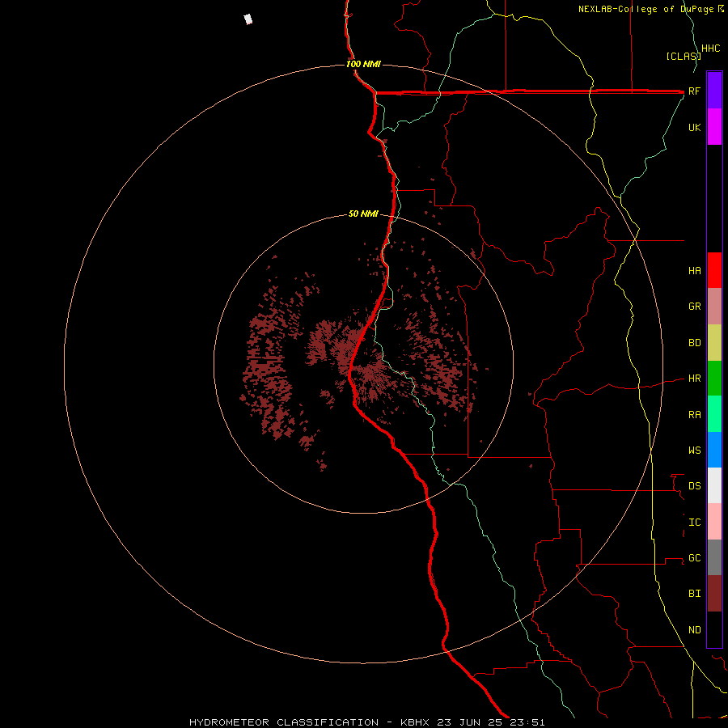The image size is (728, 728).
Task: Click the HA legend label
Action: pyautogui.click(x=694, y=271)
